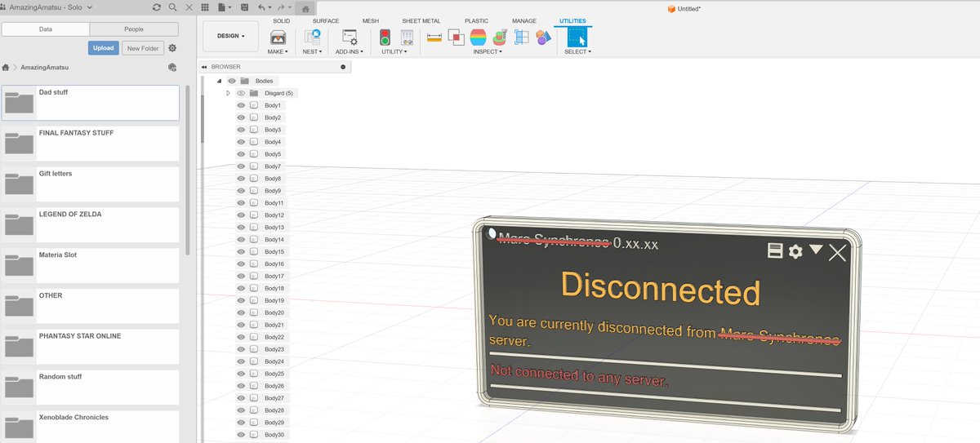The width and height of the screenshot is (980, 443).
Task: Open project on the web globe icon
Action: [172, 68]
